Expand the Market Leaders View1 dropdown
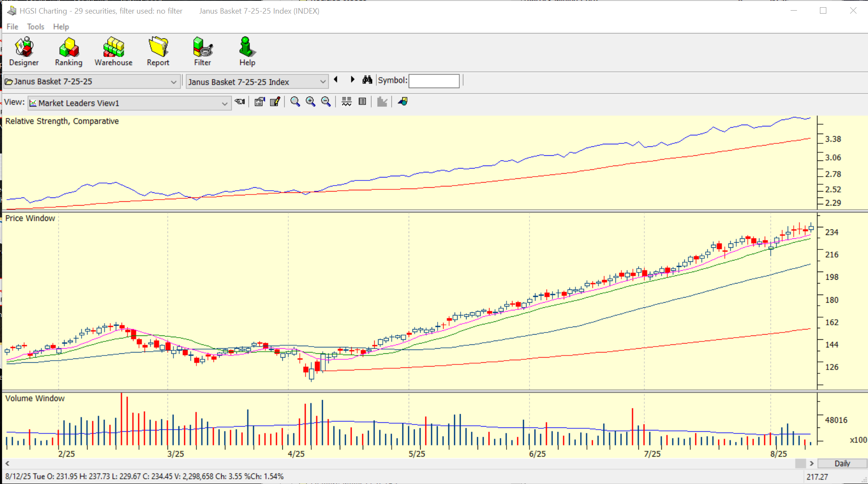Viewport: 868px width, 484px height. click(225, 103)
